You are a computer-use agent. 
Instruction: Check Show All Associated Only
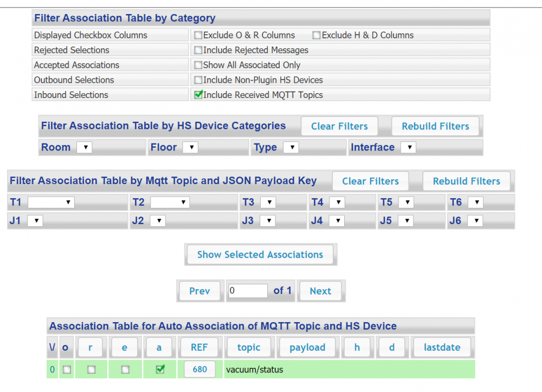(198, 64)
